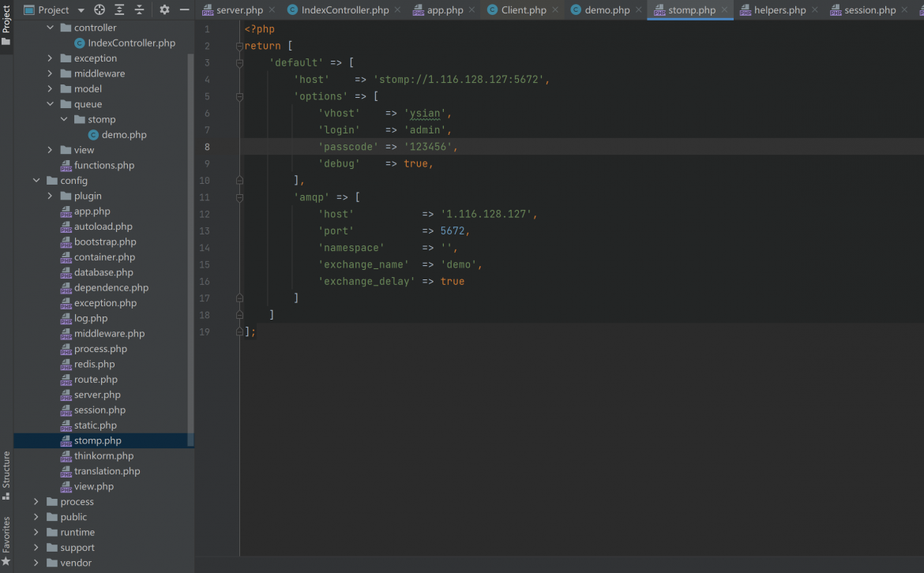
Task: Select demo.php under stomp folder
Action: (124, 135)
